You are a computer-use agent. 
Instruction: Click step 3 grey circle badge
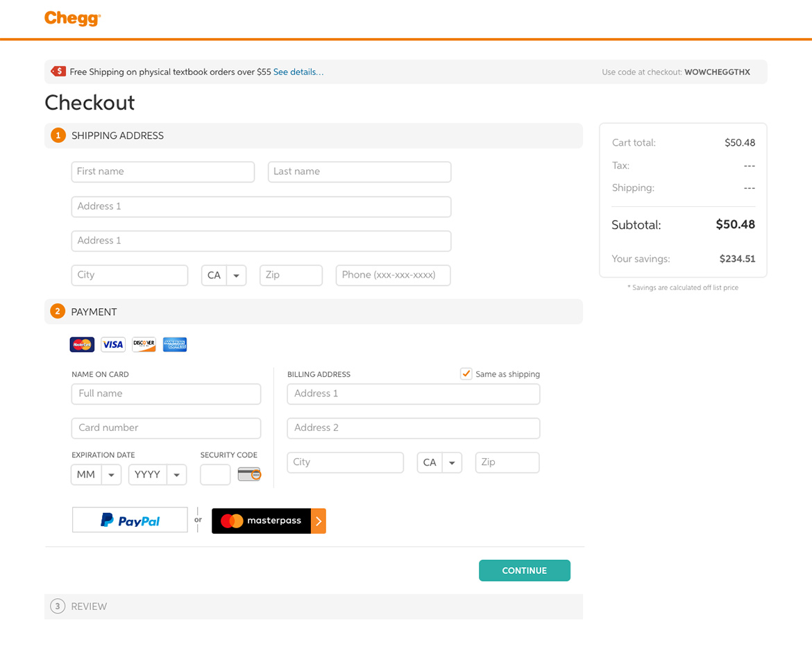pyautogui.click(x=58, y=606)
